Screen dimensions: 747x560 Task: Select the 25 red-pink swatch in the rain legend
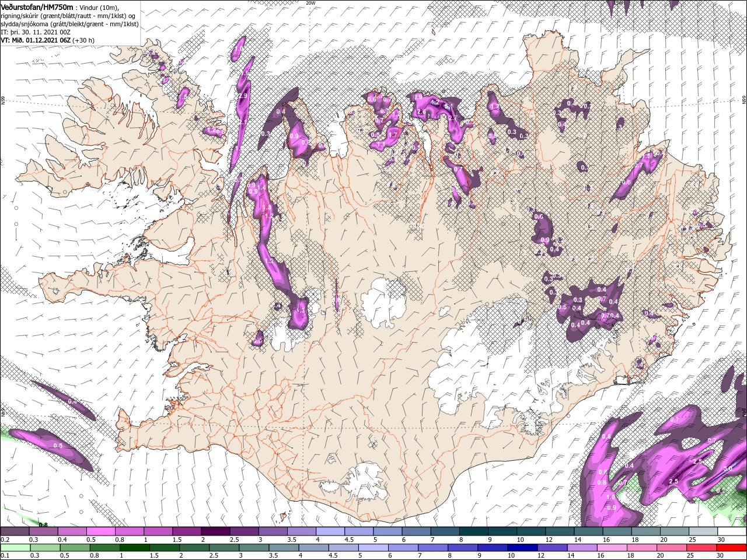[700, 547]
